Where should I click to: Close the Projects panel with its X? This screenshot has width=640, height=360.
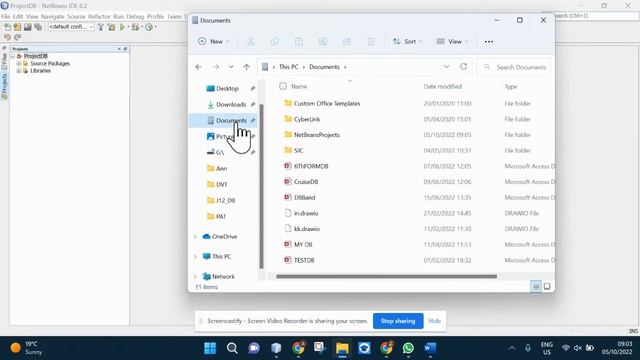pos(119,49)
